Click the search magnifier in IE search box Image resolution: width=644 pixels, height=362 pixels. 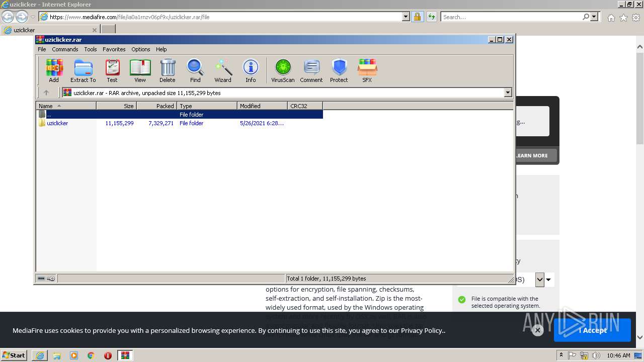(x=586, y=17)
